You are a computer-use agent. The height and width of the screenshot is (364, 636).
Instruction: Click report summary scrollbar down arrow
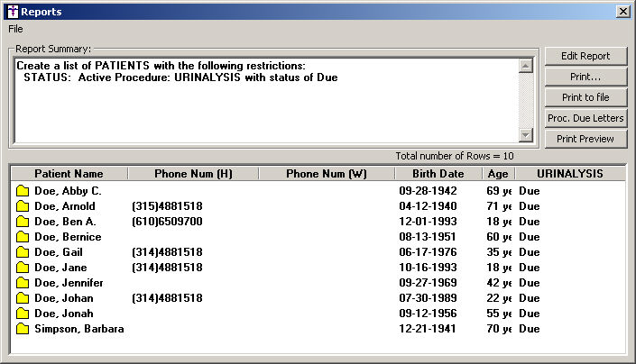[x=526, y=135]
